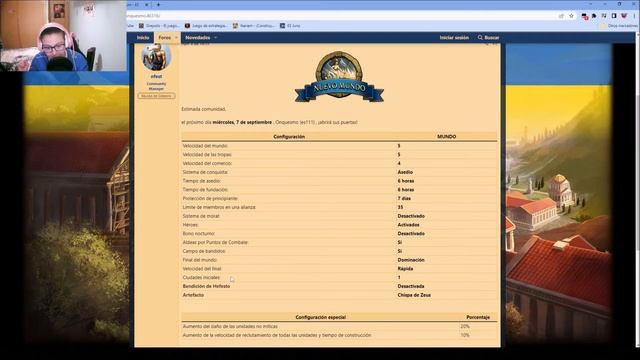Select the Configuración especial header
The image size is (640, 360).
(320, 317)
